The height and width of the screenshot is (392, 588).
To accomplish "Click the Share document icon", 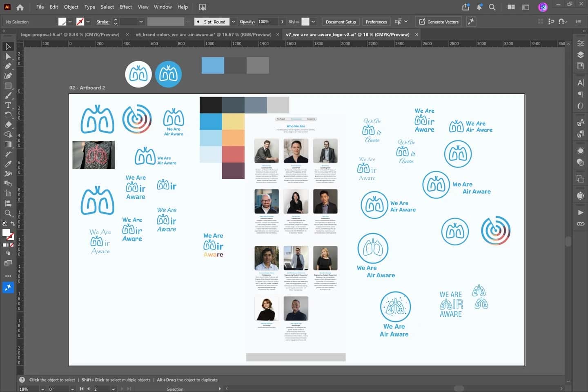I will point(465,7).
